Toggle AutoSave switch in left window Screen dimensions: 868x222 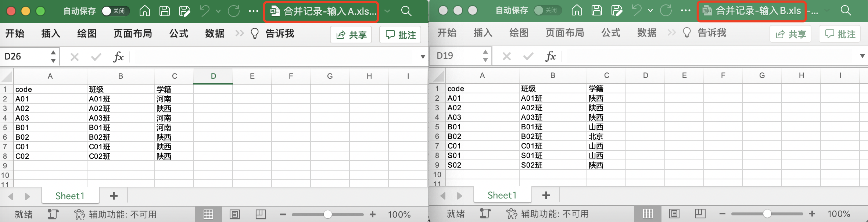[x=115, y=11]
